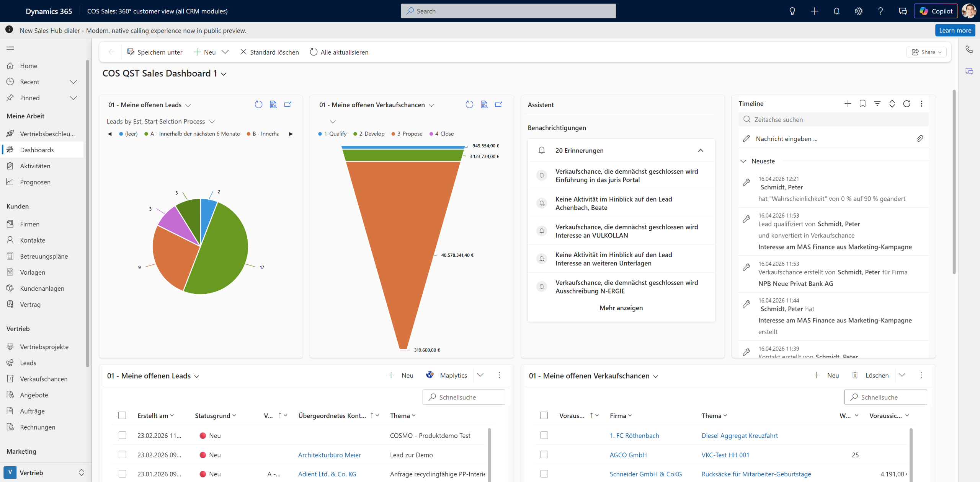Open the Neu split dropdown arrow in command bar

coord(225,52)
